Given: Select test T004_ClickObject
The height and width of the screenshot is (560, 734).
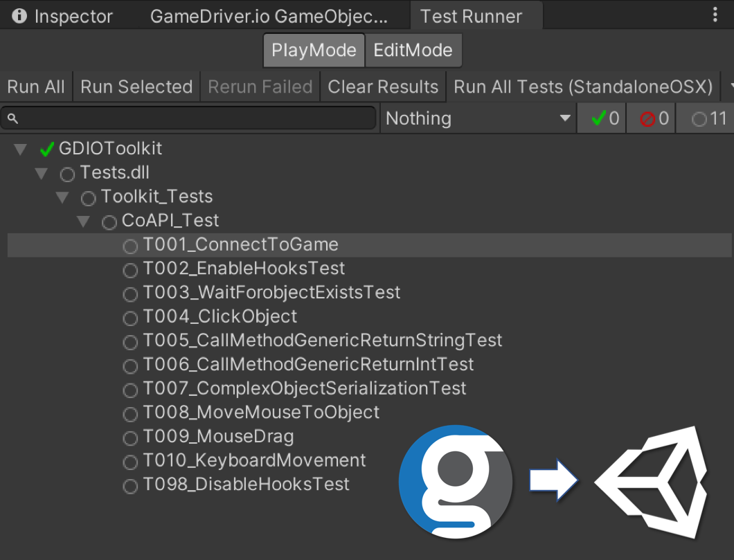Looking at the screenshot, I should 370,317.
